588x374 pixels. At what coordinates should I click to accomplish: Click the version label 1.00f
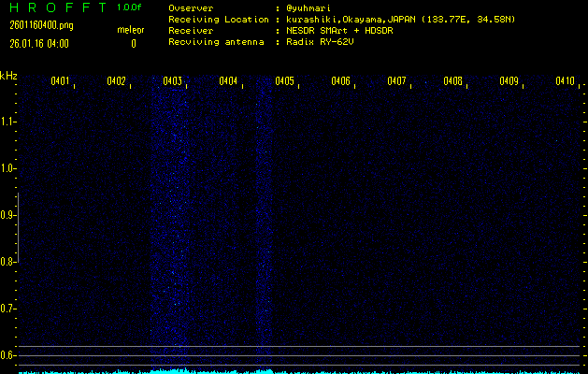pos(129,7)
